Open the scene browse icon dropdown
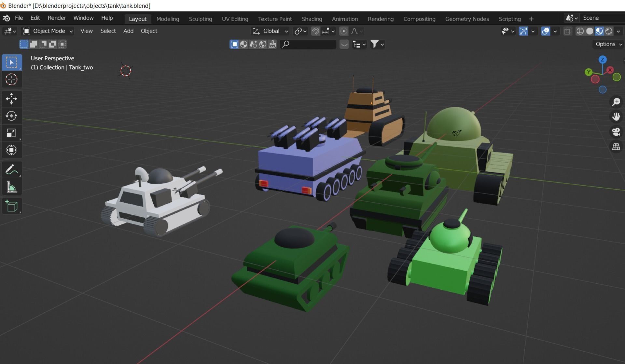This screenshot has height=364, width=625. pyautogui.click(x=572, y=18)
